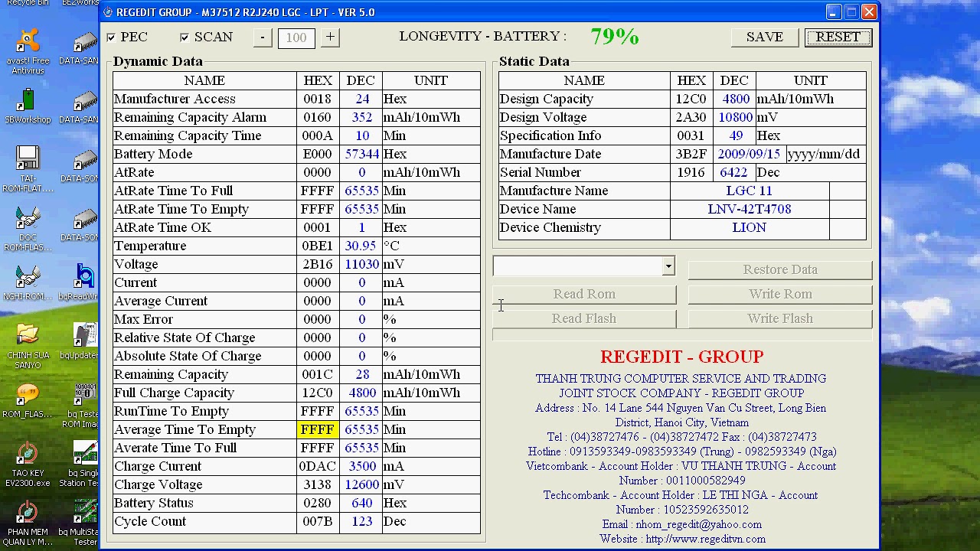The height and width of the screenshot is (551, 980).
Task: Click the Remaining Capacity Alarm value 352
Action: [x=361, y=117]
